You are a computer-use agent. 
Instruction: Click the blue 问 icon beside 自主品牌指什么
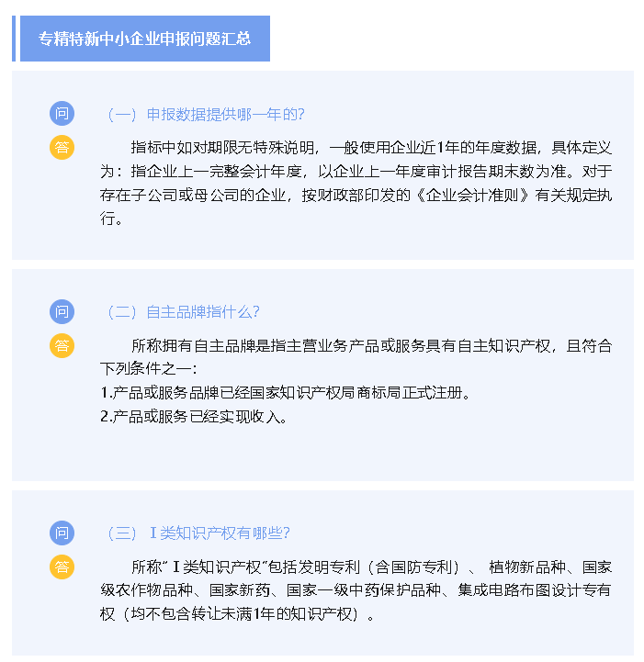[x=62, y=311]
